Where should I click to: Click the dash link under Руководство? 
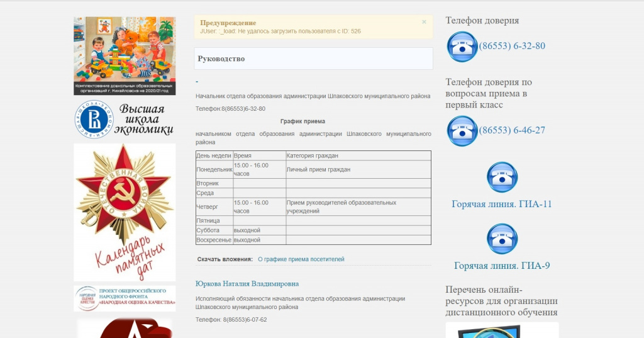(197, 82)
